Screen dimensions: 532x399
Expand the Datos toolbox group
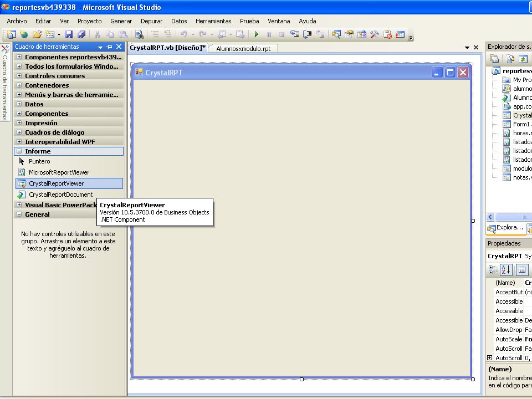(x=19, y=104)
